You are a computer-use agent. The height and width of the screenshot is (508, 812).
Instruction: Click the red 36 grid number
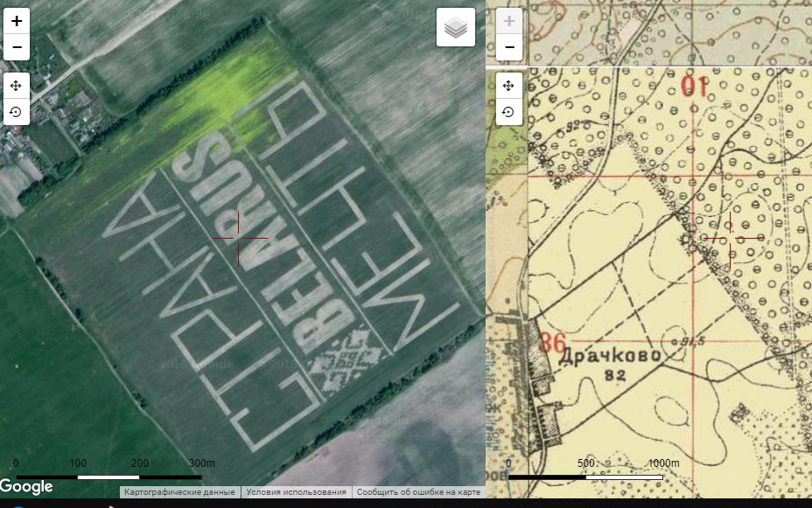pyautogui.click(x=552, y=343)
